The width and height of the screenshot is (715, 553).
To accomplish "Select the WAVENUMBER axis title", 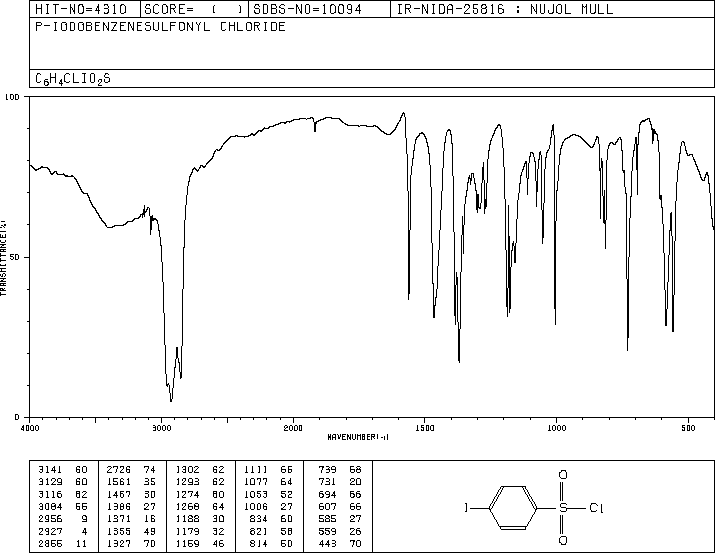I will coord(358,437).
